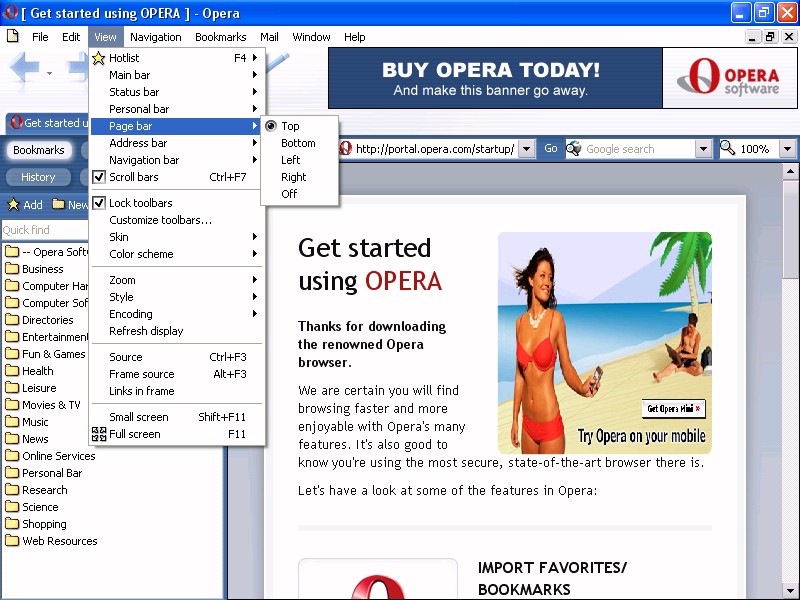Click the Google search input field
The image size is (800, 600).
click(x=639, y=148)
